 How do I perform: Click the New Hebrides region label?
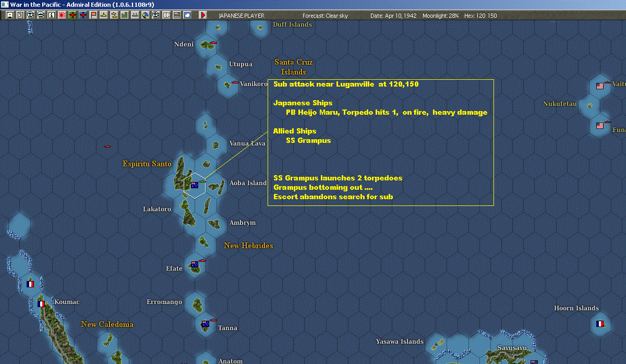click(x=248, y=246)
